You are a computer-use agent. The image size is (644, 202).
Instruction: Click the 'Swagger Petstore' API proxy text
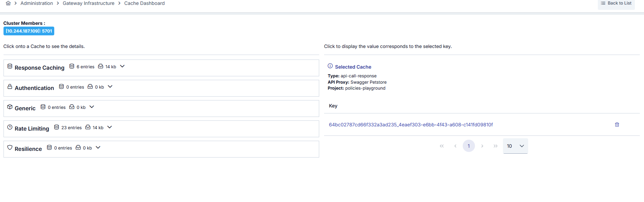pyautogui.click(x=369, y=82)
